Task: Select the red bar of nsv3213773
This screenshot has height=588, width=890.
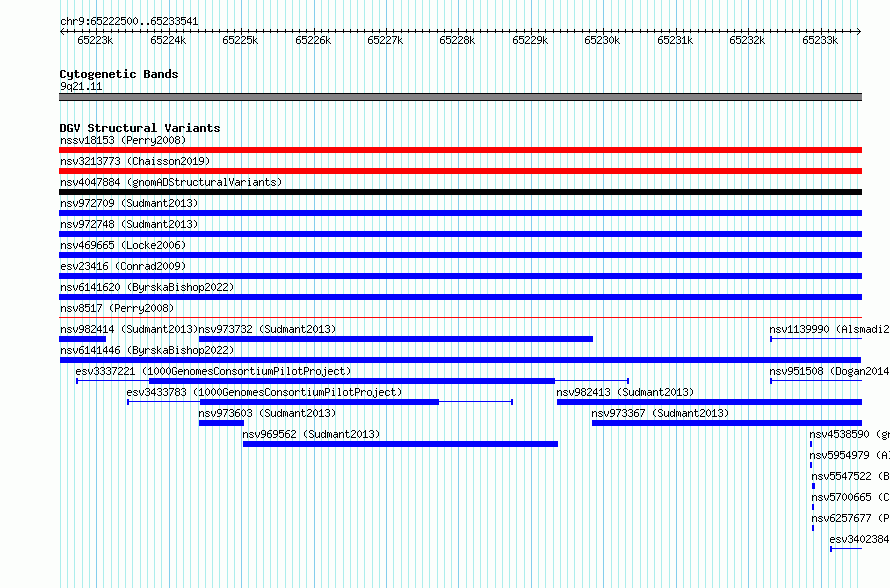Action: coord(460,171)
